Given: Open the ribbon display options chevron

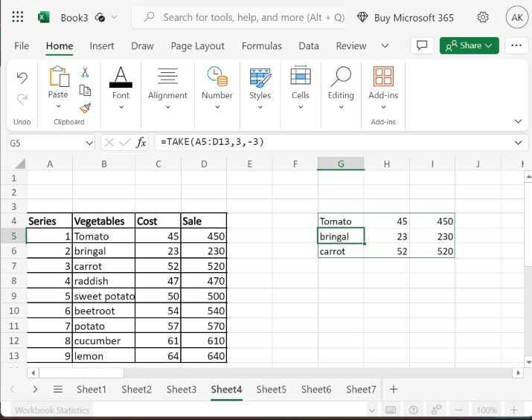Looking at the screenshot, I should 518,121.
